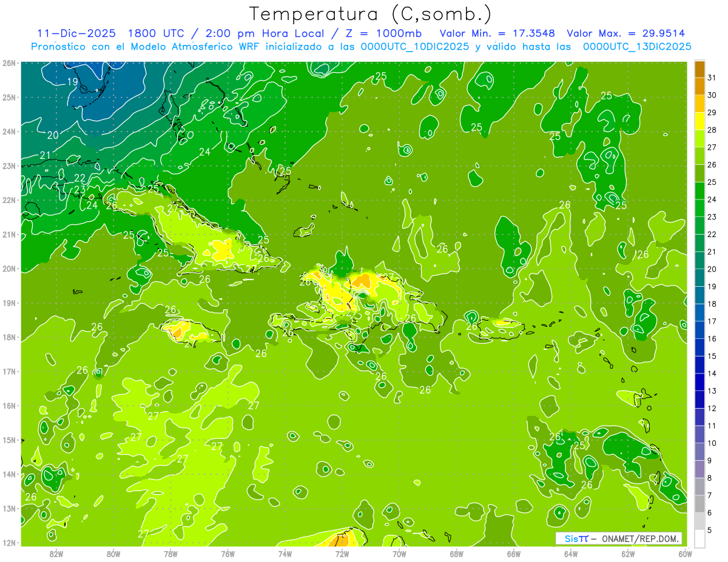Click the 62W longitude axis label
The image size is (728, 562).
tap(628, 554)
